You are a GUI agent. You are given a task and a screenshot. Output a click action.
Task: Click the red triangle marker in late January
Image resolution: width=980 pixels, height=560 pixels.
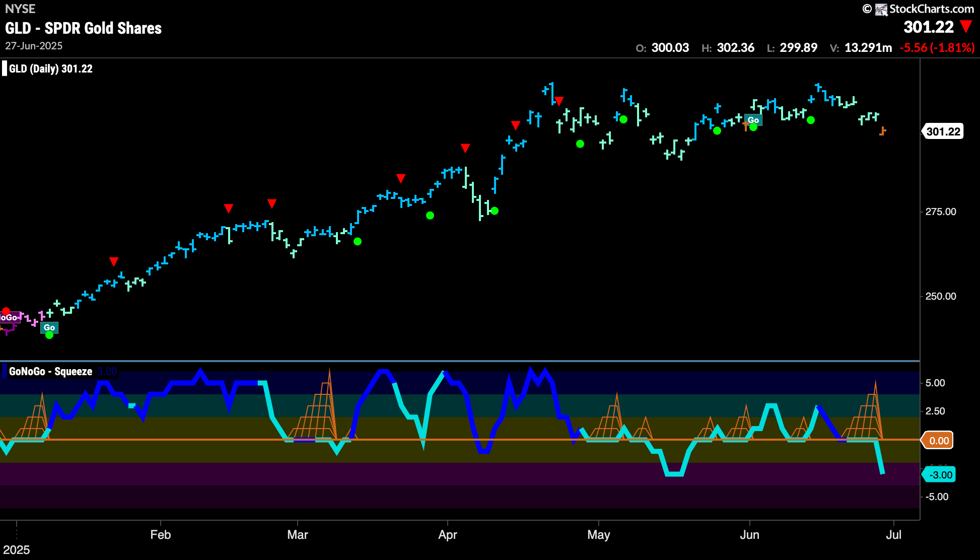pos(114,261)
